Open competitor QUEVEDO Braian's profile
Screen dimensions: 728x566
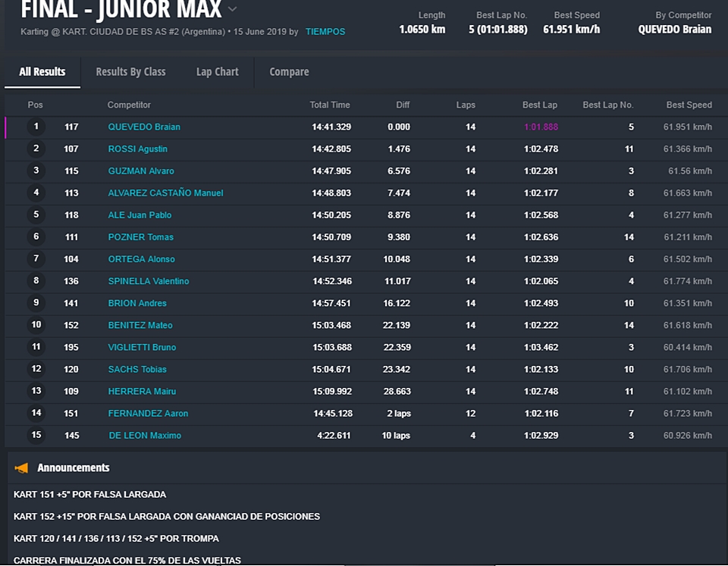(x=144, y=127)
